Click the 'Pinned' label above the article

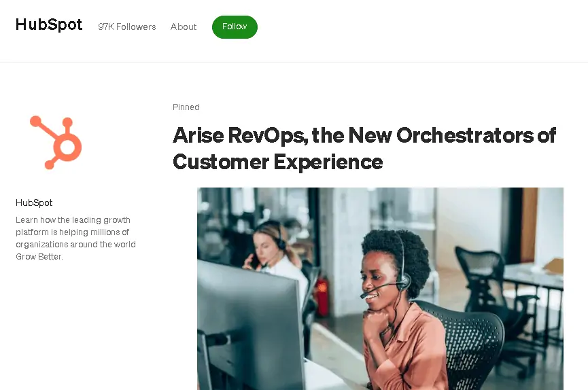[x=186, y=107]
